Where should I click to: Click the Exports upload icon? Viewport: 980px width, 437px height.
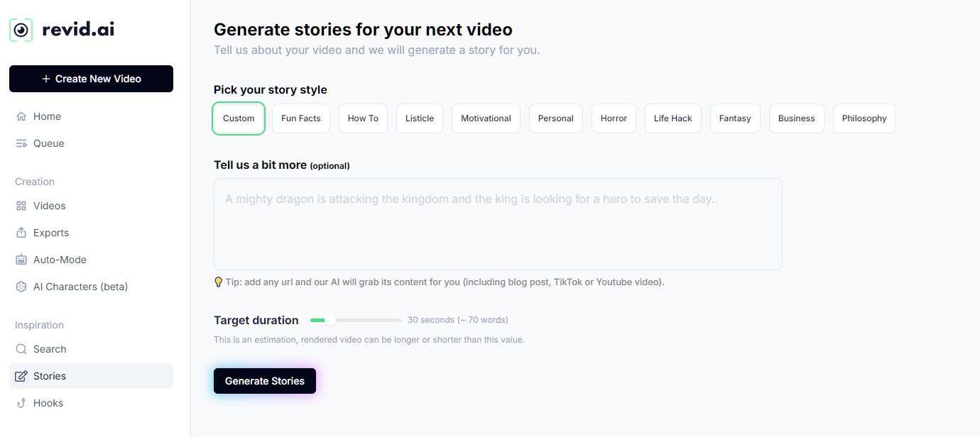(21, 233)
